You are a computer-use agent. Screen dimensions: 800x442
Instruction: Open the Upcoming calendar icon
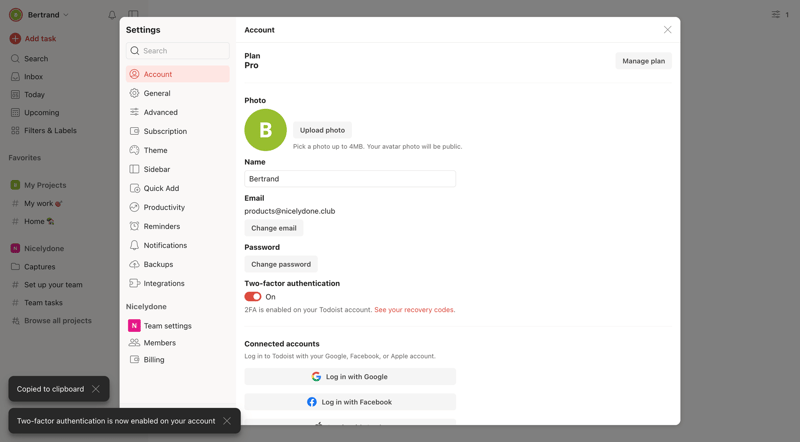(x=15, y=112)
